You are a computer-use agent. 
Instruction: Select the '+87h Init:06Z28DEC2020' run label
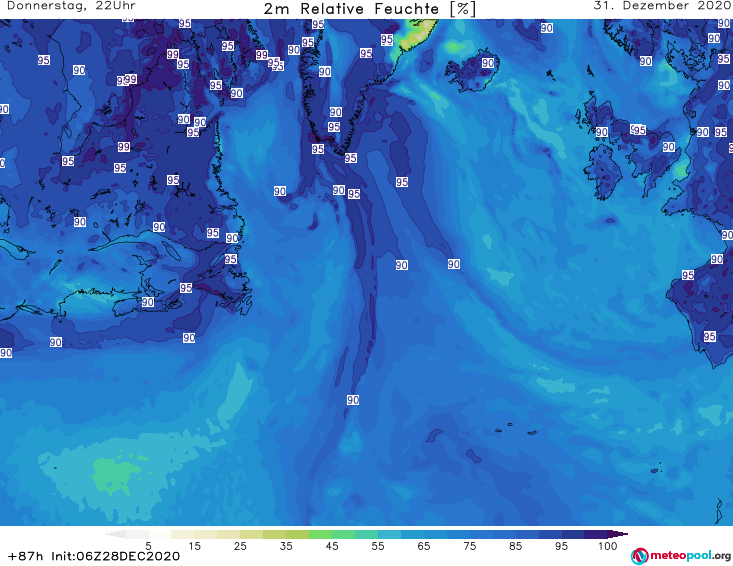pos(94,556)
